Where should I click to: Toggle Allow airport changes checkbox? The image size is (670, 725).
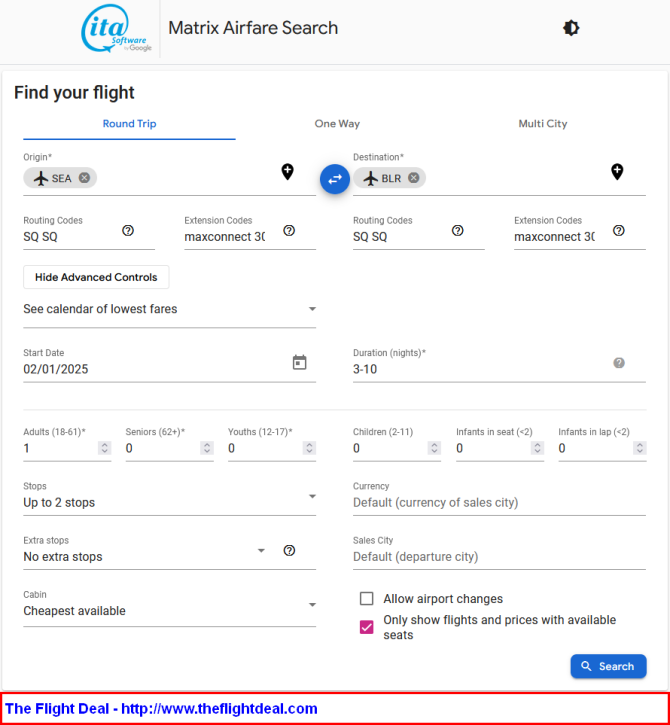[367, 599]
